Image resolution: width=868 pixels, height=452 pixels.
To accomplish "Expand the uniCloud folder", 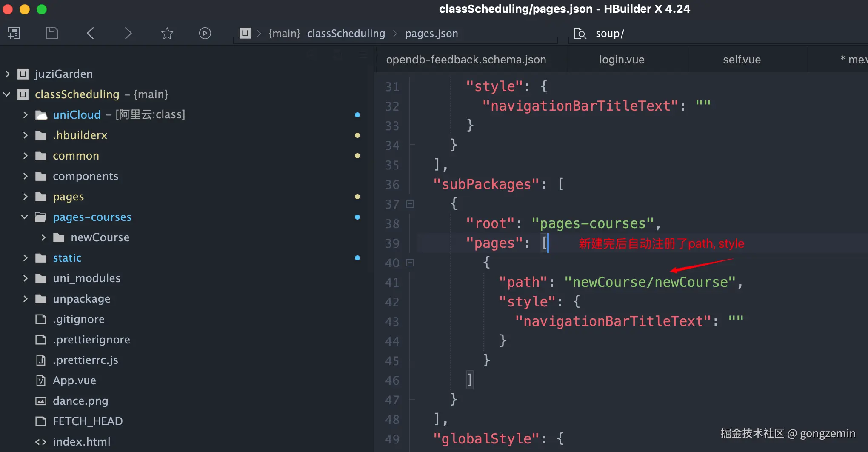I will point(25,115).
